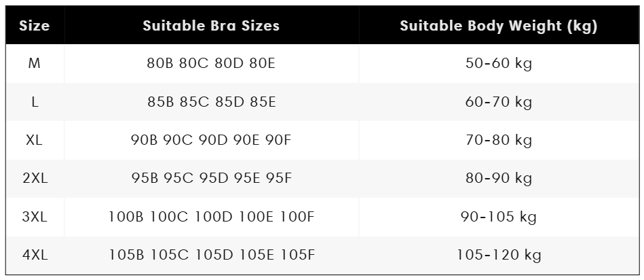The height and width of the screenshot is (280, 644).
Task: Click the 105B through 105F bra sizes cell
Action: [212, 256]
